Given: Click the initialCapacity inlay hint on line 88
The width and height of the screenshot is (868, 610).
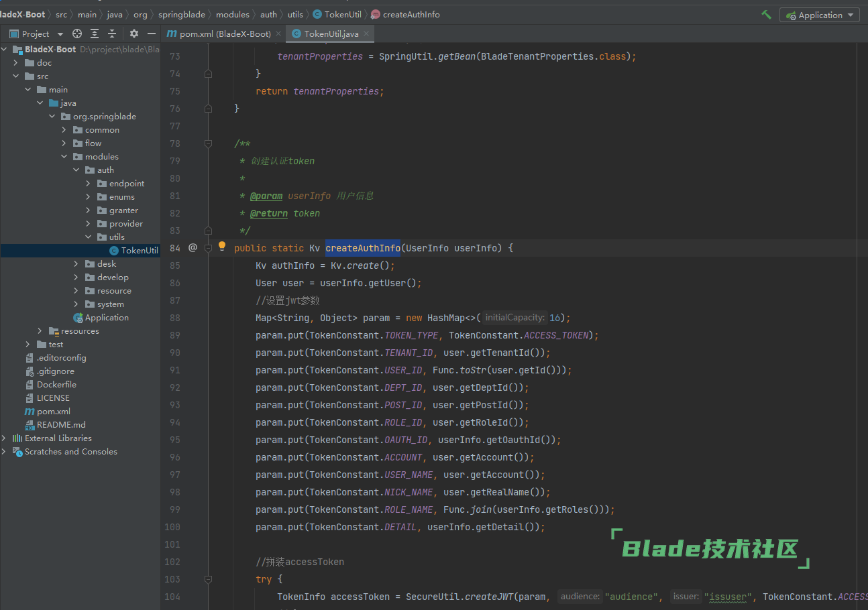Looking at the screenshot, I should point(514,318).
